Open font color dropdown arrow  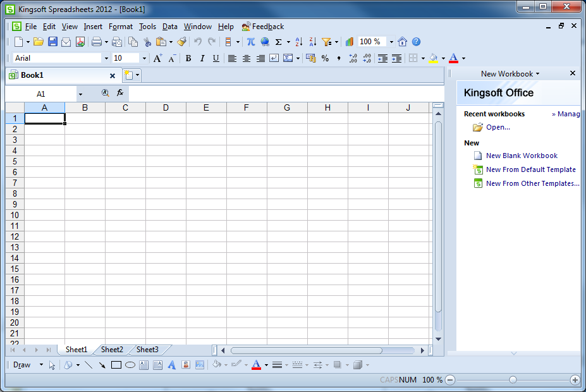[x=464, y=58]
